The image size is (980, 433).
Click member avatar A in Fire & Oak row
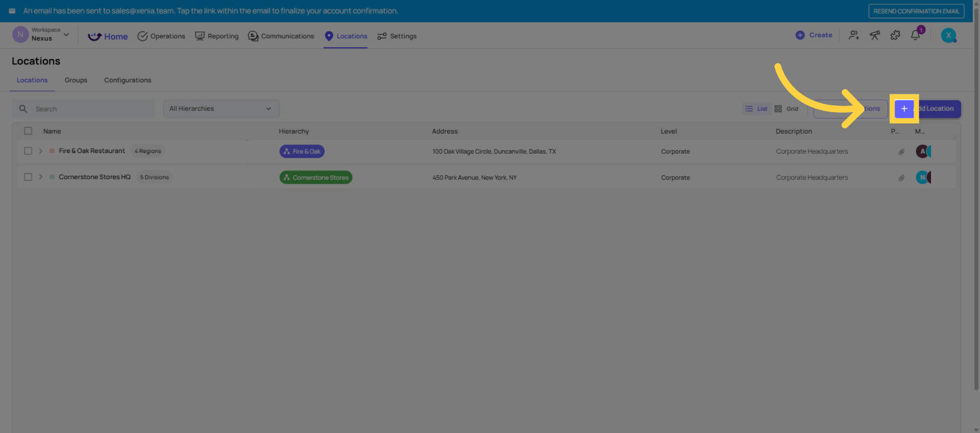click(x=922, y=151)
